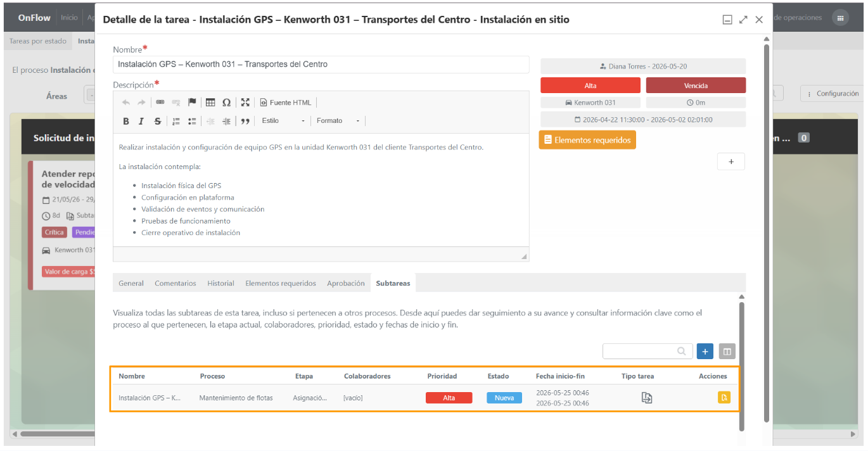This screenshot has width=868, height=451.
Task: Click the Vencida status button
Action: coord(696,86)
